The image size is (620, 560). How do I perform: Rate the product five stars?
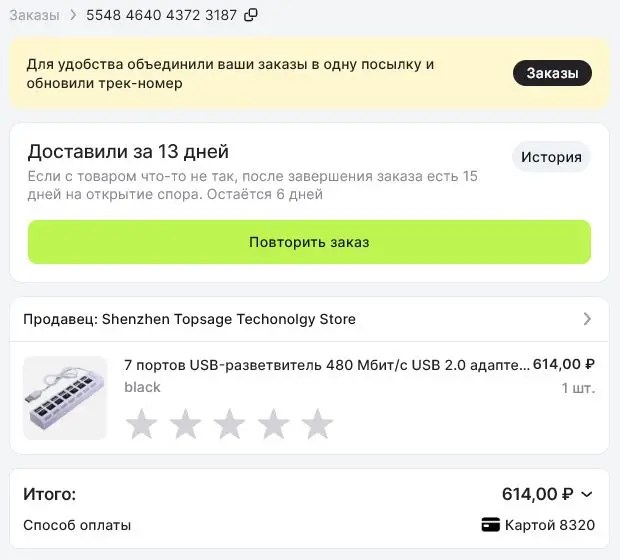[x=317, y=424]
